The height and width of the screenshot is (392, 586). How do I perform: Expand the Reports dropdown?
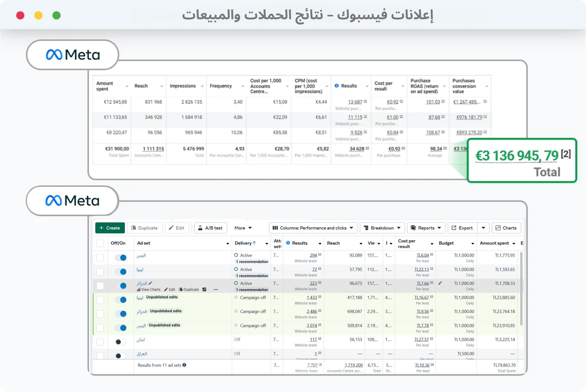(426, 228)
